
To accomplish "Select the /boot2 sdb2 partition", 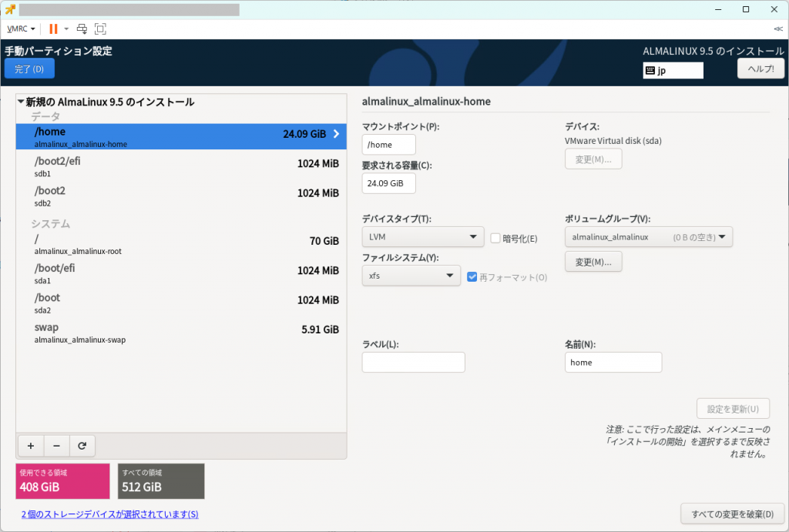I will [181, 196].
